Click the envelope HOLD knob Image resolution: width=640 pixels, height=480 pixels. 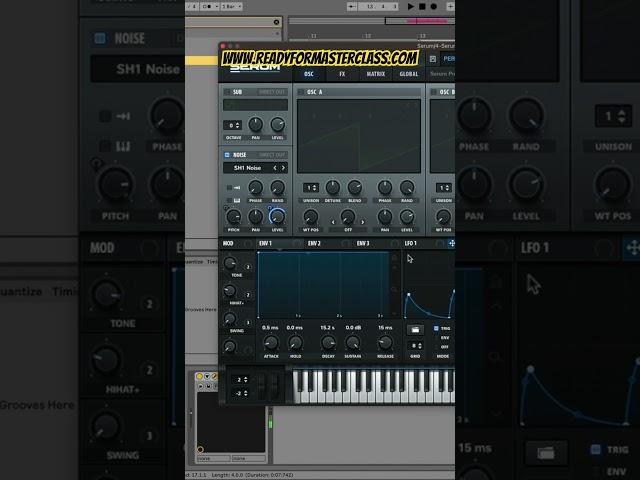(x=295, y=342)
